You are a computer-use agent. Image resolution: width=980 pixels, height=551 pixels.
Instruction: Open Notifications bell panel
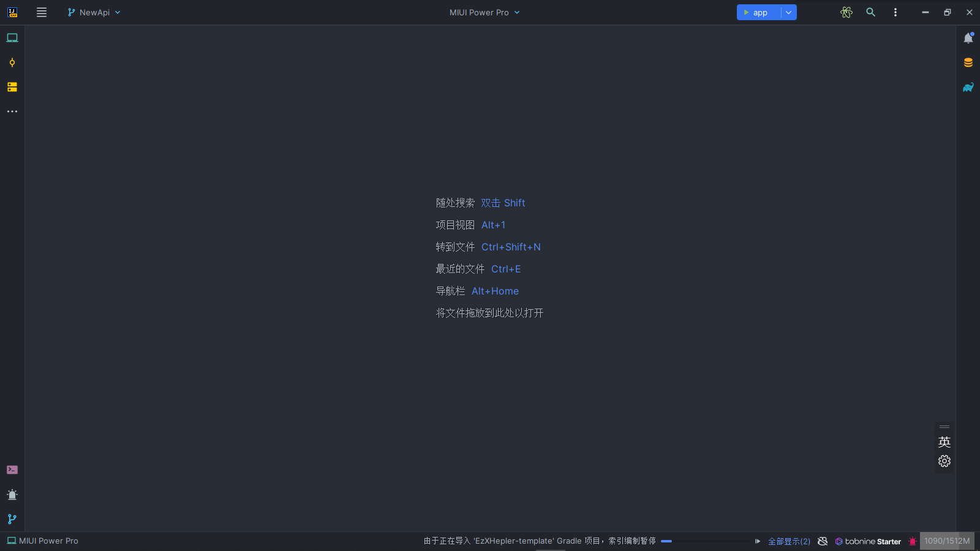point(968,38)
